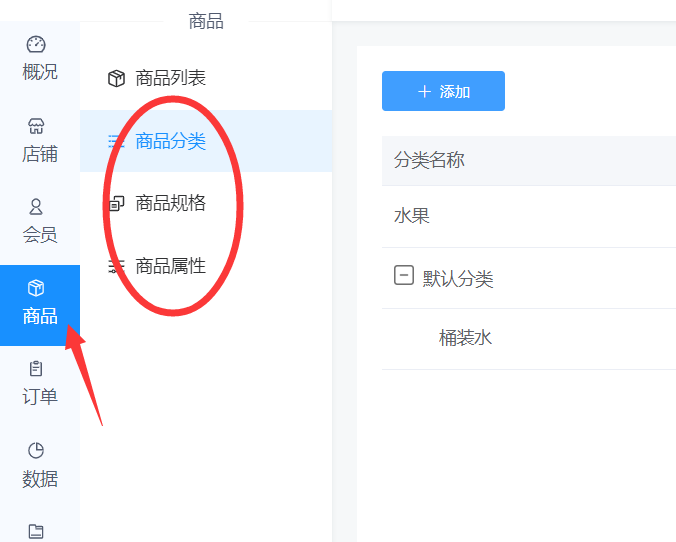
Task: Click the 商品 panel title
Action: tap(206, 21)
